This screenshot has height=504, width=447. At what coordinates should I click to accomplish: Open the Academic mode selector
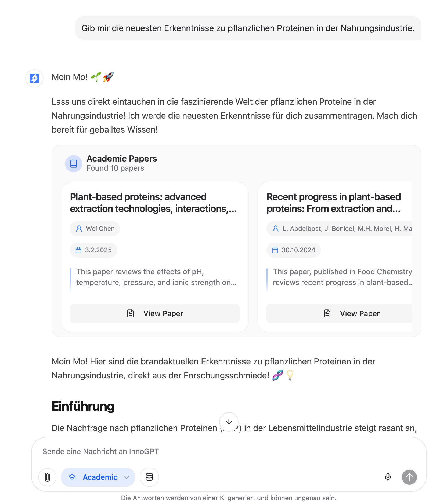pos(98,477)
